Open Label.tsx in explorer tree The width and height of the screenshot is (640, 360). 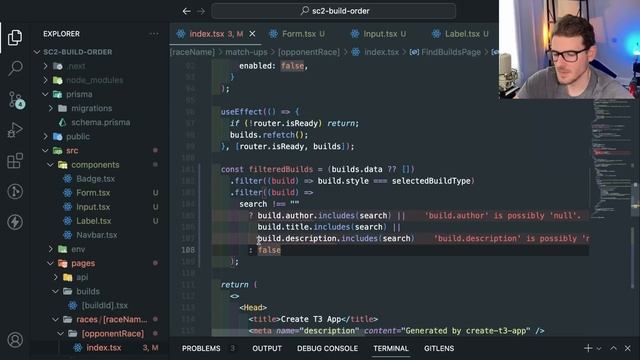coord(93,221)
